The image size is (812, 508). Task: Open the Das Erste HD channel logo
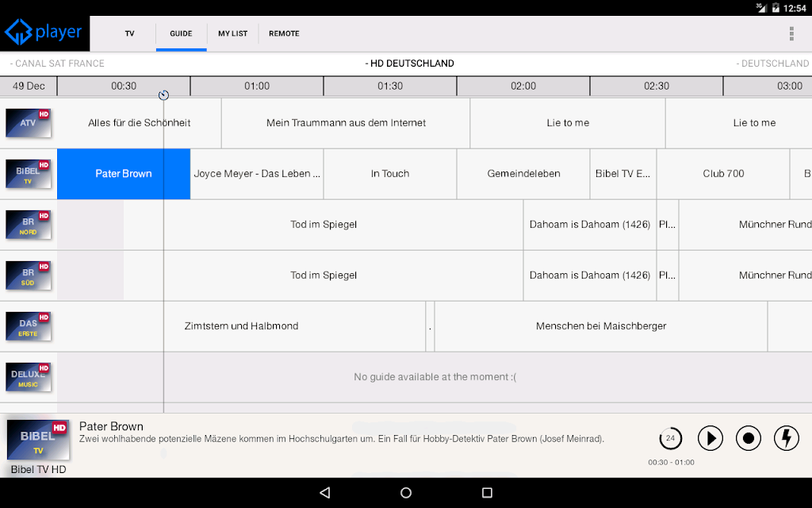[x=29, y=326]
